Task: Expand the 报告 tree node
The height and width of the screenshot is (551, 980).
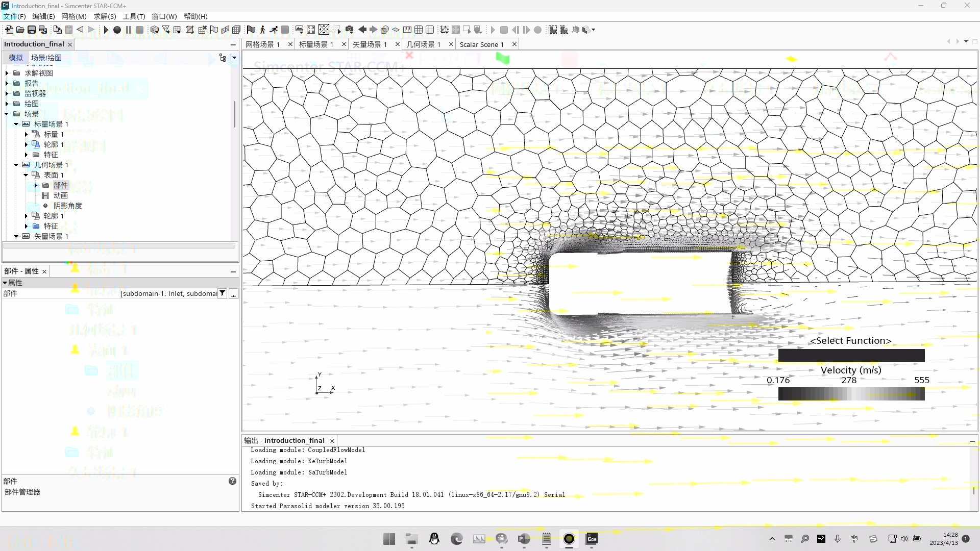Action: point(7,83)
